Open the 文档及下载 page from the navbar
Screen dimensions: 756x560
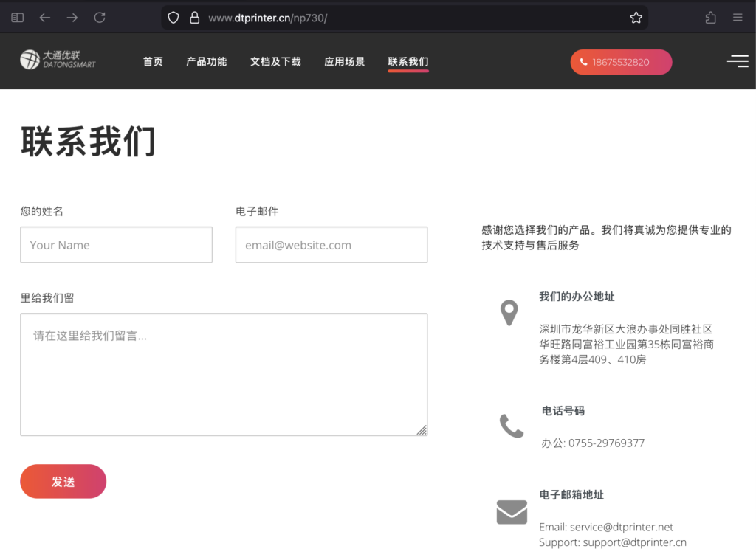(275, 62)
